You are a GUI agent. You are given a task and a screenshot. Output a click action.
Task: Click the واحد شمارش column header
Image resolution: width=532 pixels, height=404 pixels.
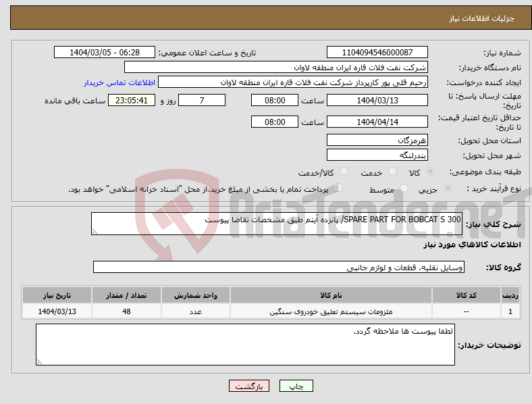[196, 295]
